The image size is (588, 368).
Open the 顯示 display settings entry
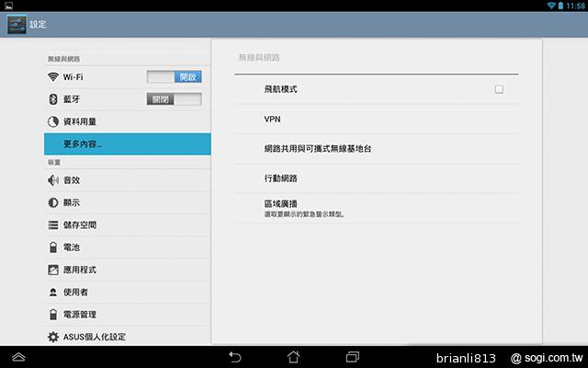pos(128,202)
